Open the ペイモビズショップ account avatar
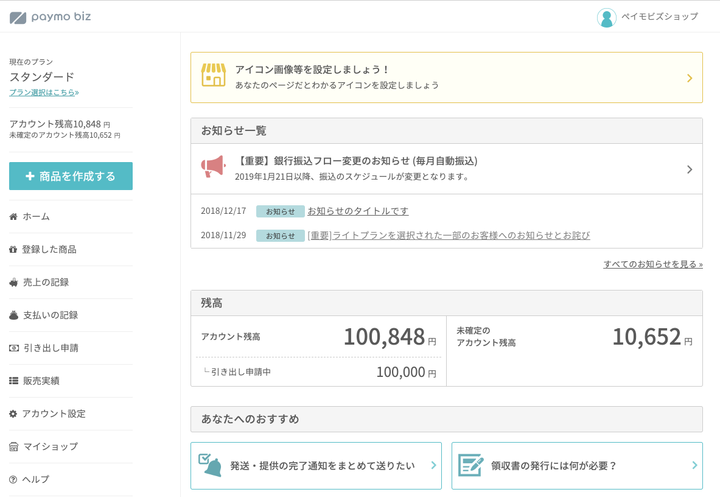The width and height of the screenshot is (720, 497). point(606,17)
